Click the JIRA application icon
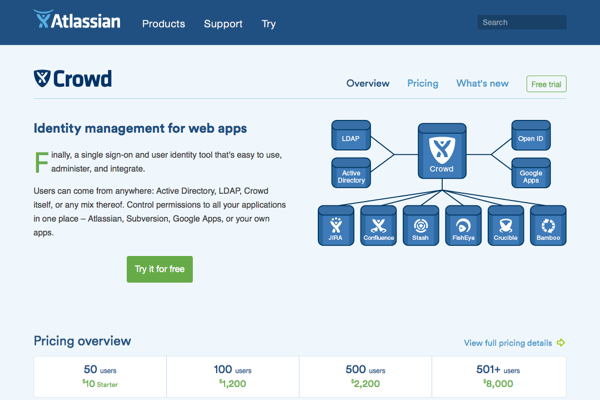This screenshot has height=400, width=600. [x=336, y=226]
